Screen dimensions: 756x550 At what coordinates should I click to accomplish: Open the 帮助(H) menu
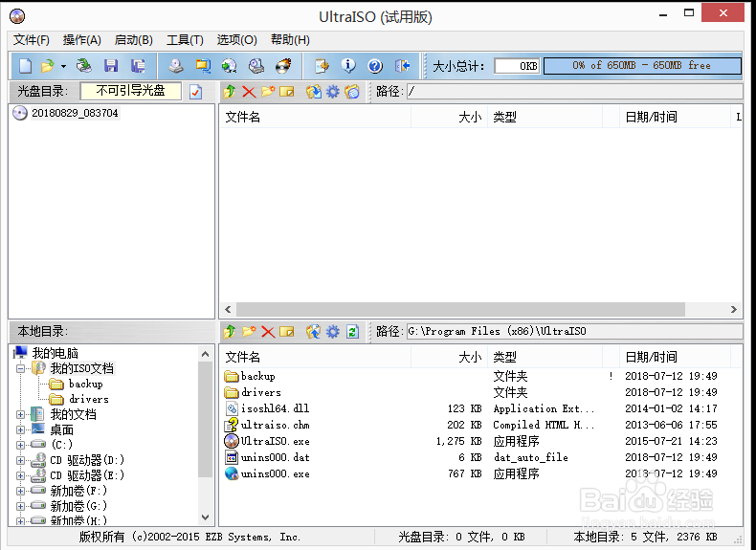[x=290, y=40]
